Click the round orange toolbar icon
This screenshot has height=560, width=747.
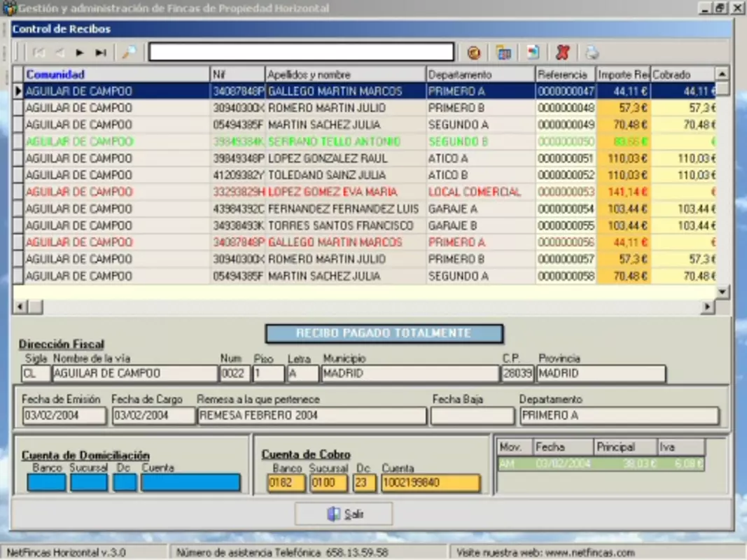point(473,53)
